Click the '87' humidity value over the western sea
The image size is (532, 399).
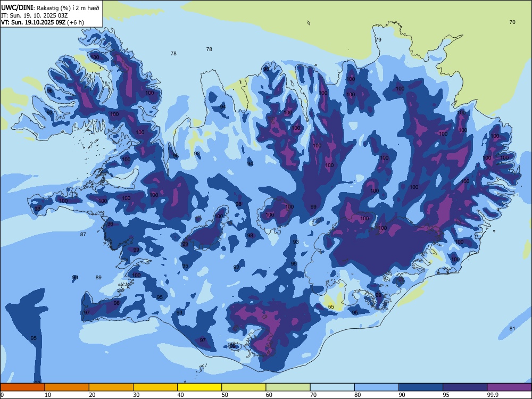[83, 235]
